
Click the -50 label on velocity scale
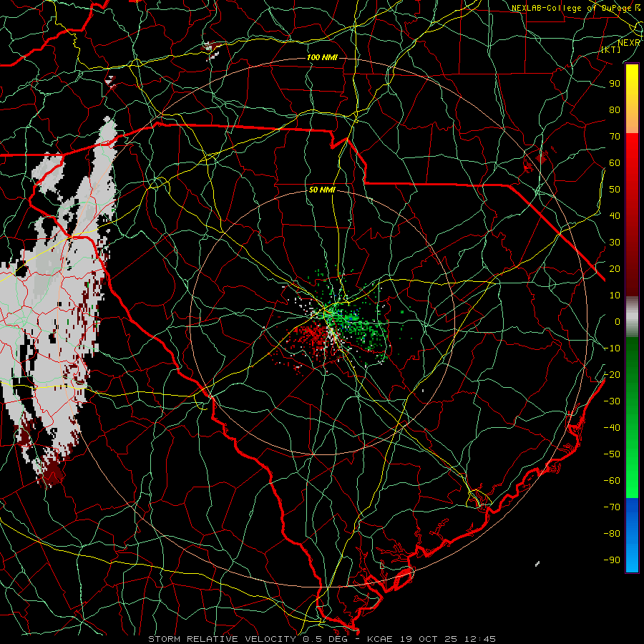[x=612, y=454]
